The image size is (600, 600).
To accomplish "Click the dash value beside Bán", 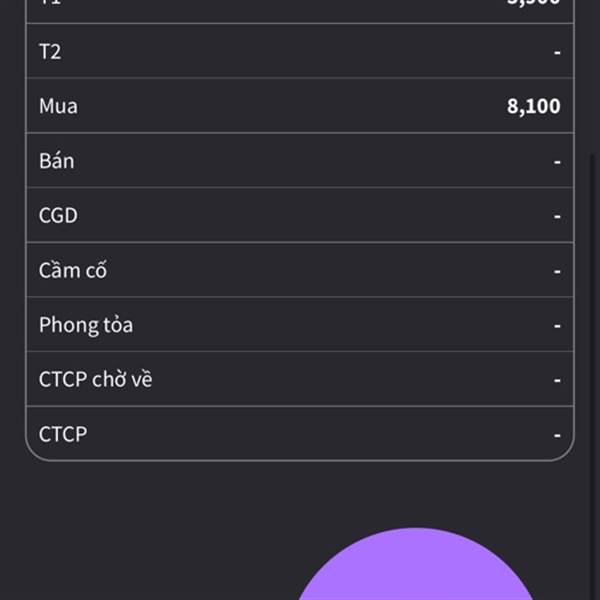I will tap(557, 162).
